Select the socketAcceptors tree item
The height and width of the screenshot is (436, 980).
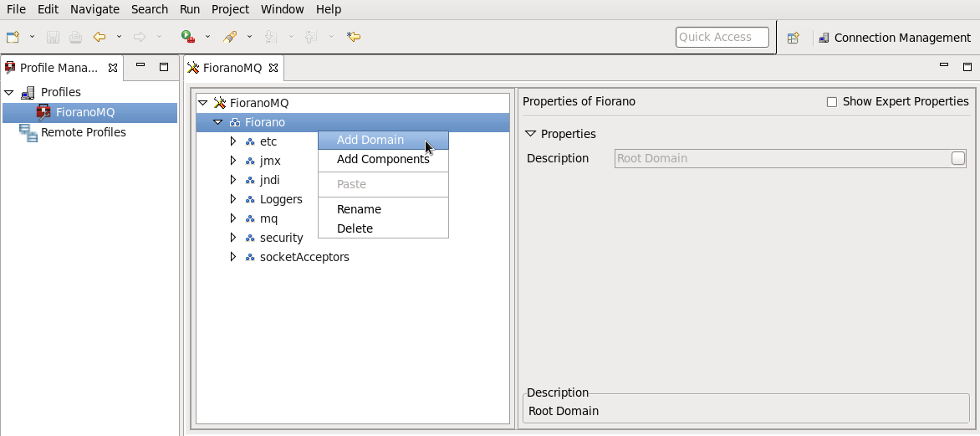point(304,257)
